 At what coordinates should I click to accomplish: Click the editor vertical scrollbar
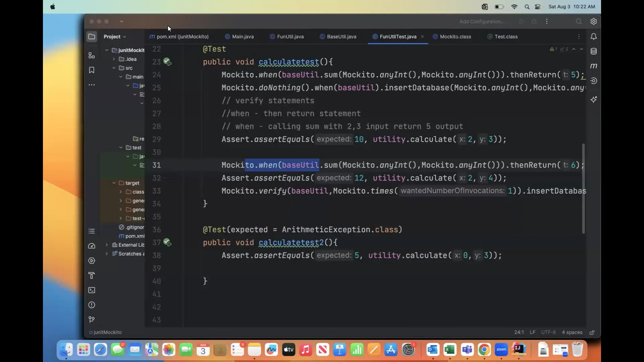[583, 188]
